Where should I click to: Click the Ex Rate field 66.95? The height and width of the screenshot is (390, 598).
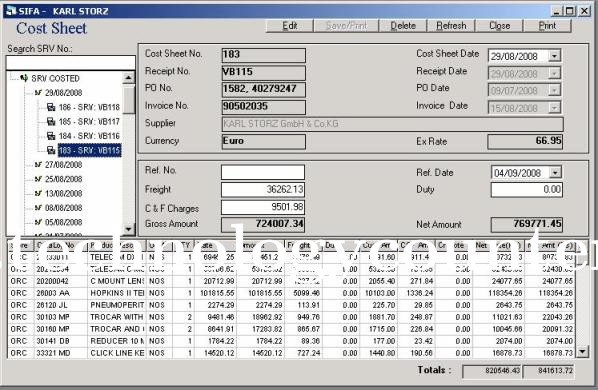[525, 141]
